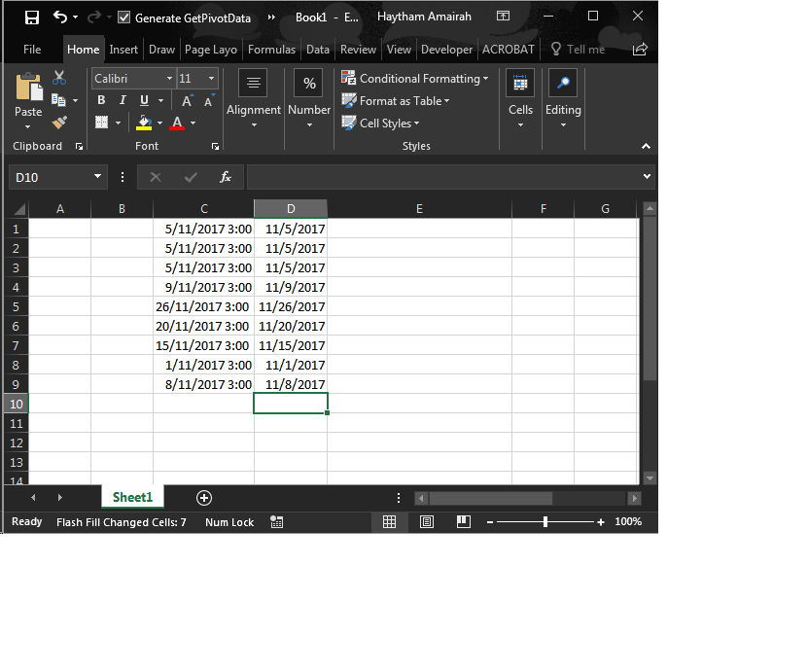The width and height of the screenshot is (808, 672).
Task: Toggle Generate GetPivotData checkbox
Action: coord(123,18)
